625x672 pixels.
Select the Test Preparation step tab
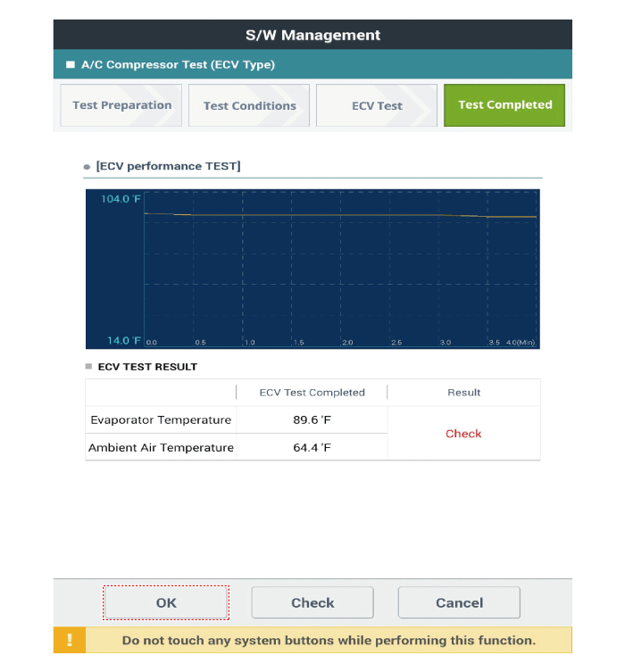tap(121, 105)
